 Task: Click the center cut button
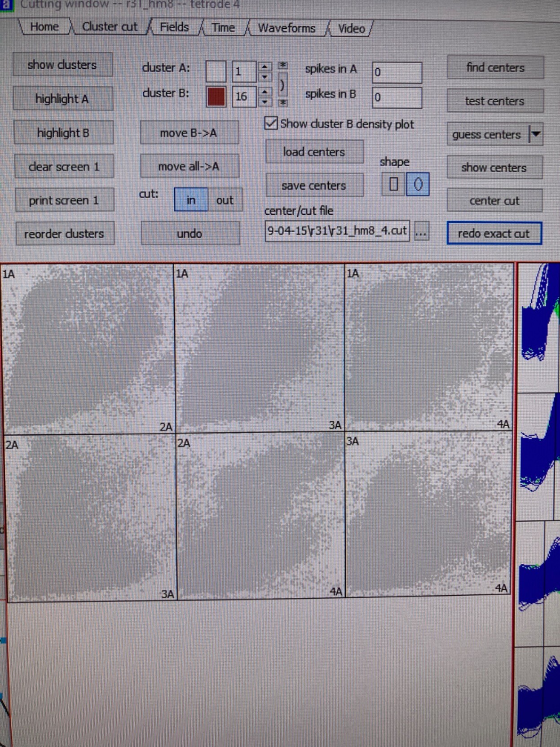[494, 201]
